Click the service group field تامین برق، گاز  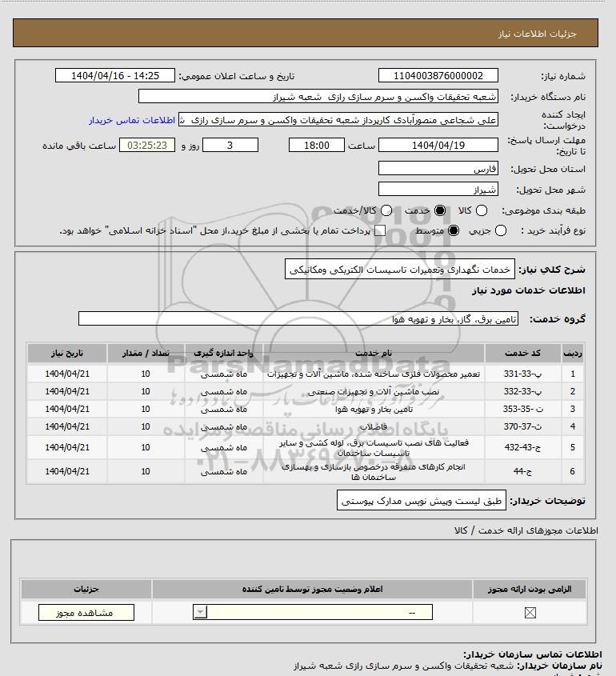[298, 318]
